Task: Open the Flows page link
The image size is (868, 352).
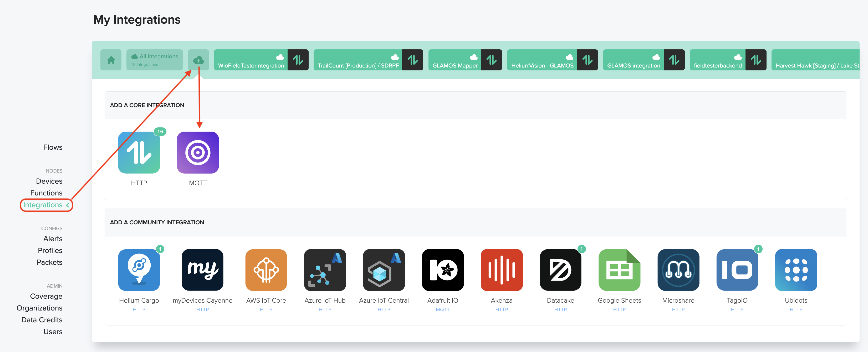Action: click(53, 147)
